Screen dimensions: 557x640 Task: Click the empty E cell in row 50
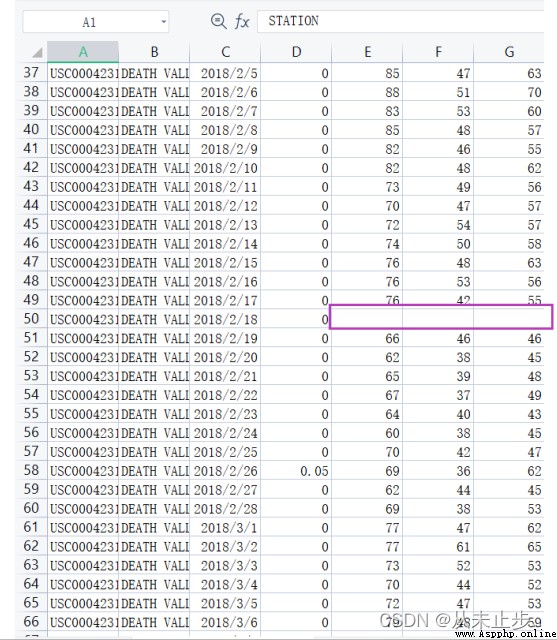(x=367, y=319)
